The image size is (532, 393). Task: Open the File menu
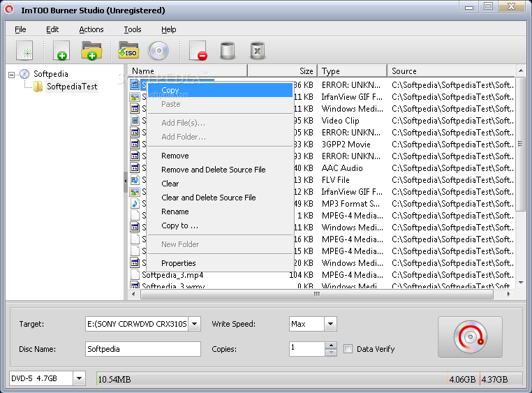coord(20,29)
